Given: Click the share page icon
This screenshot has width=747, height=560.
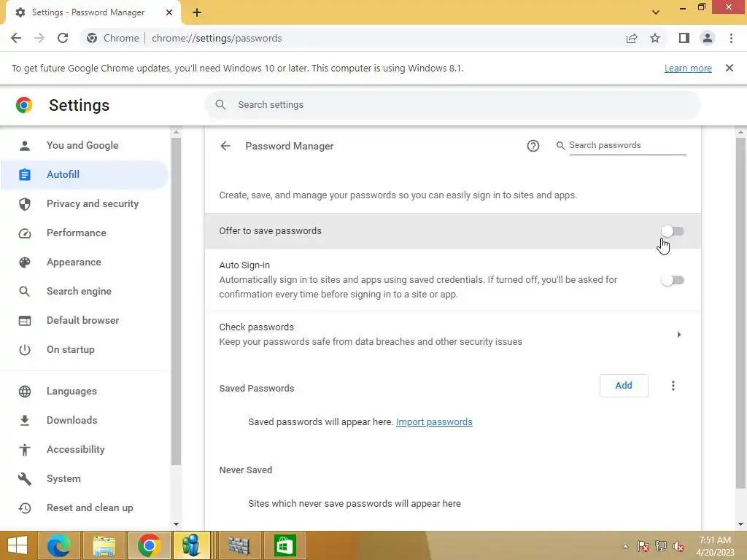Looking at the screenshot, I should pyautogui.click(x=632, y=38).
